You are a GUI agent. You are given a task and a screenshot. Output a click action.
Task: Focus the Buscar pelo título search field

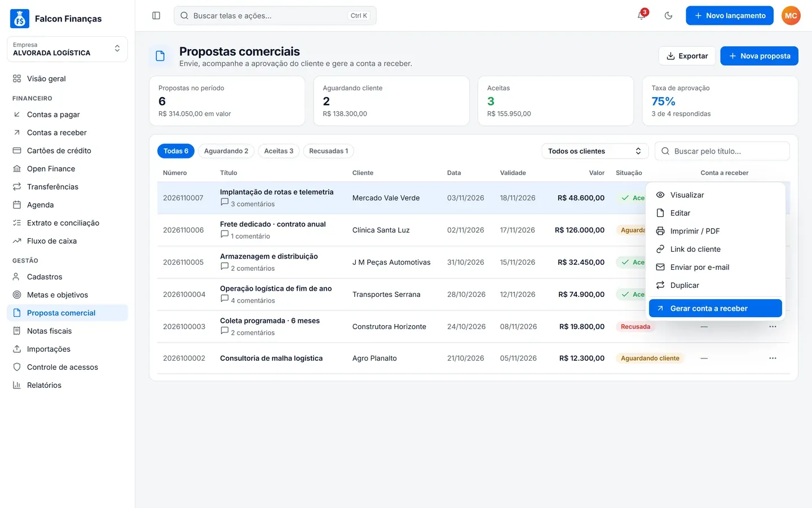[722, 151]
